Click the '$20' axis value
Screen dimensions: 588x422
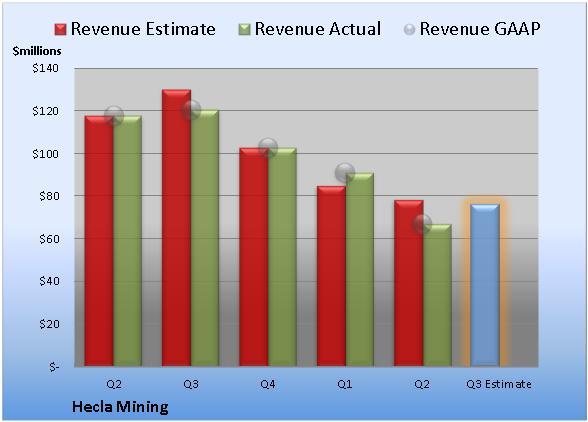[x=49, y=324]
